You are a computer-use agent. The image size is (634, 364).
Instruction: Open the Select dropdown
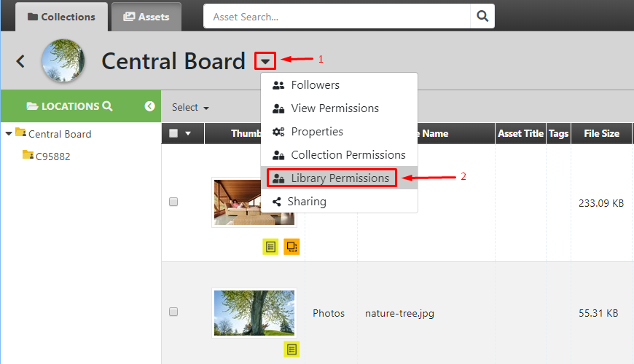point(190,108)
